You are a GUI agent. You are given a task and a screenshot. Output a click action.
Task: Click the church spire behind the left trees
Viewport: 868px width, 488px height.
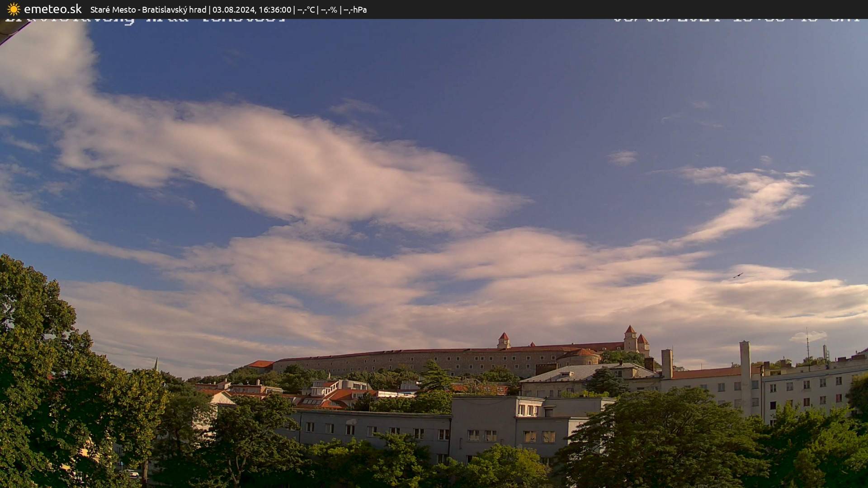(x=156, y=364)
